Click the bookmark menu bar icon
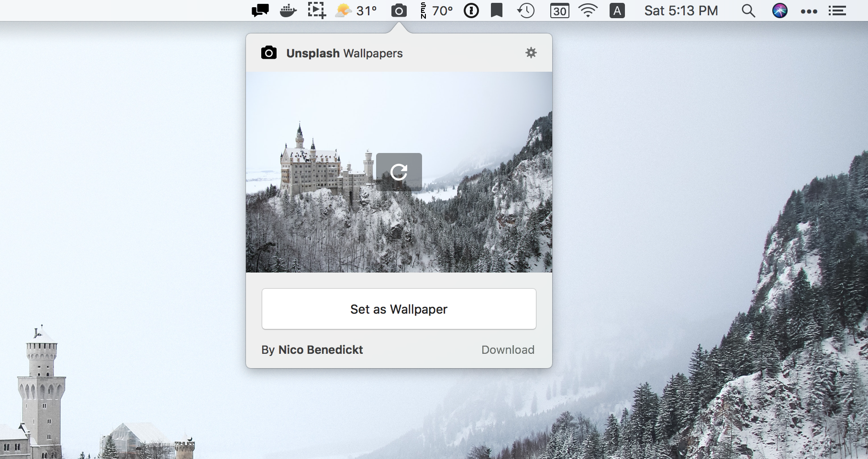The image size is (868, 459). click(x=497, y=11)
